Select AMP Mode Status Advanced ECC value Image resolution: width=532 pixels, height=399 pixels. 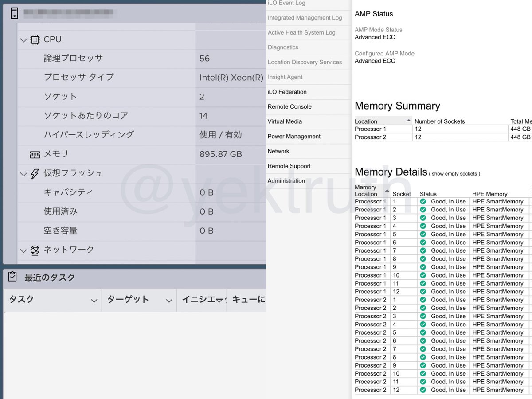tap(375, 37)
